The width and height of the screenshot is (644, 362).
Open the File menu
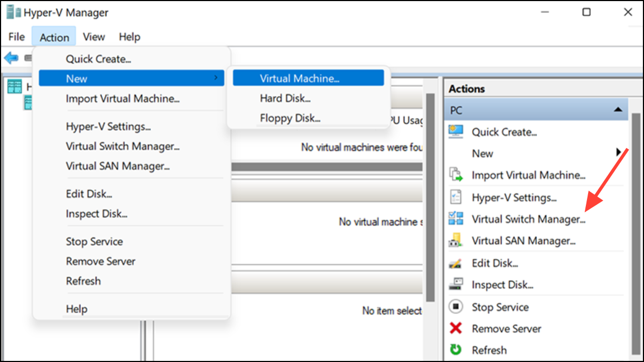(16, 37)
